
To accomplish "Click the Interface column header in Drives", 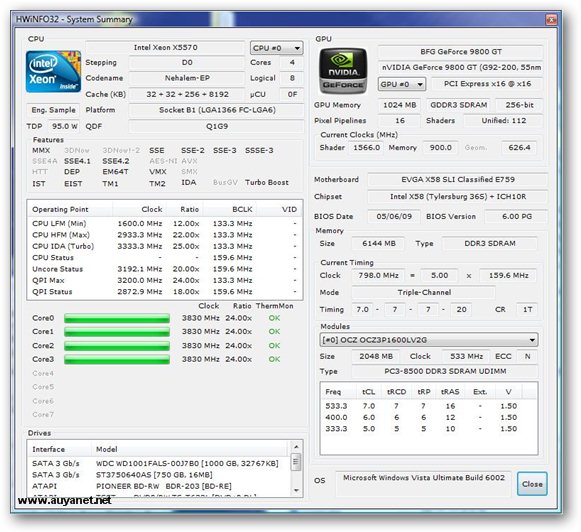I will [59, 449].
